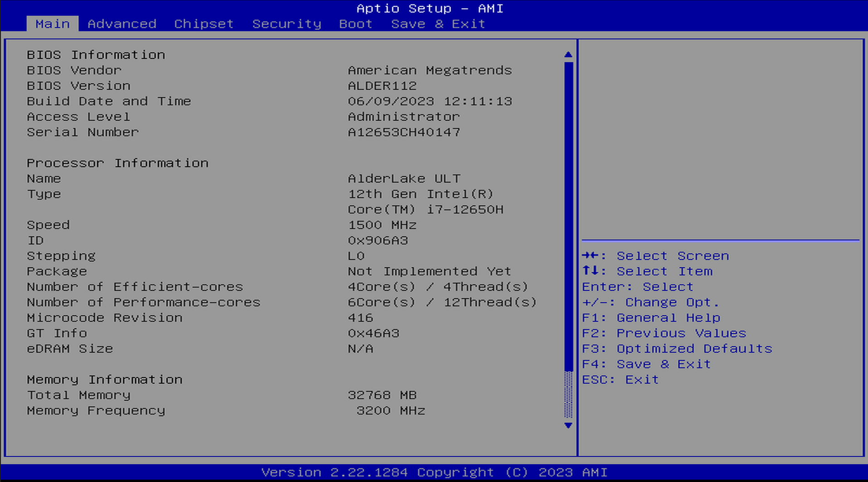Click the Memory Information heading
Image resolution: width=868 pixels, height=482 pixels.
click(104, 379)
